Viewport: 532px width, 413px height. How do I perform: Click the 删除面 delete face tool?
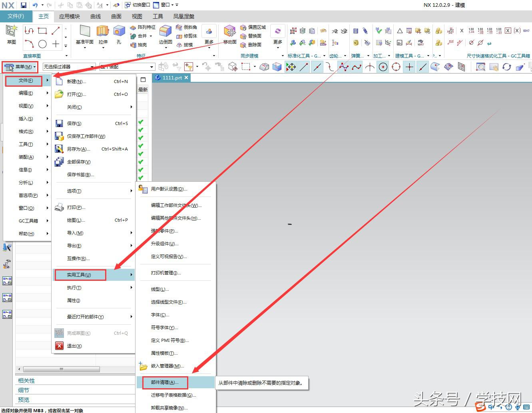point(251,45)
